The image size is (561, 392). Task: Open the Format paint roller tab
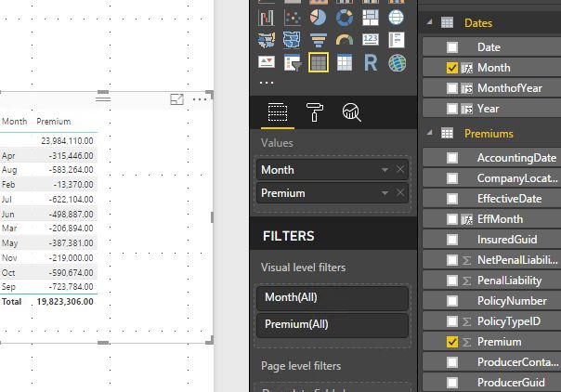click(x=315, y=112)
